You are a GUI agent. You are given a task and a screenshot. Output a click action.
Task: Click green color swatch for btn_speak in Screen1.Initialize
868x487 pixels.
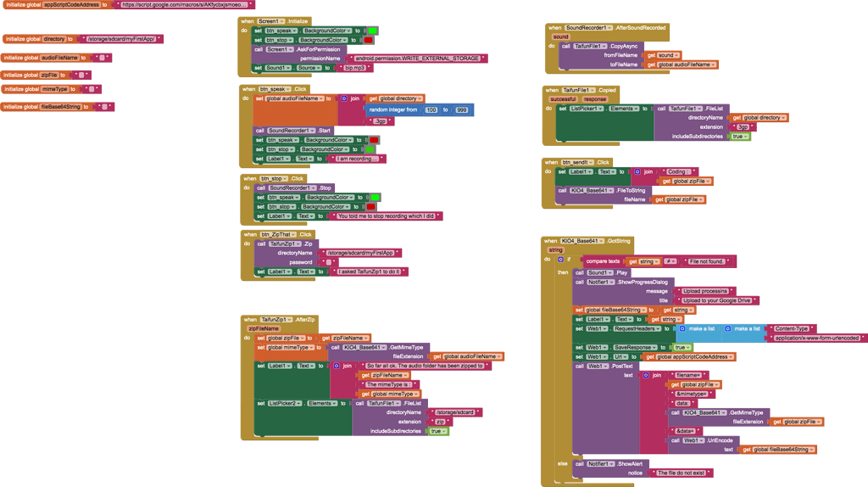point(372,31)
